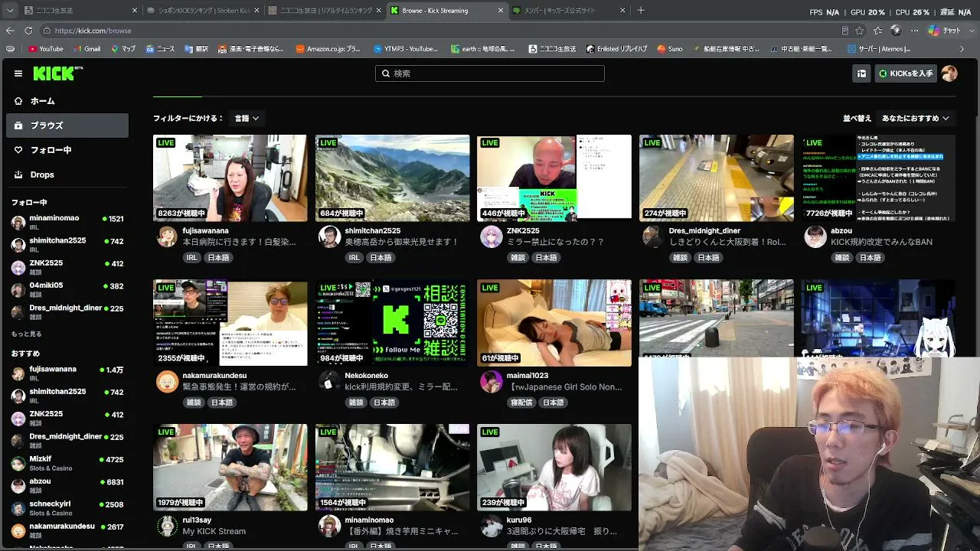Switch to the ニコニコ生放送 first tab
This screenshot has height=551, width=980.
(80, 11)
